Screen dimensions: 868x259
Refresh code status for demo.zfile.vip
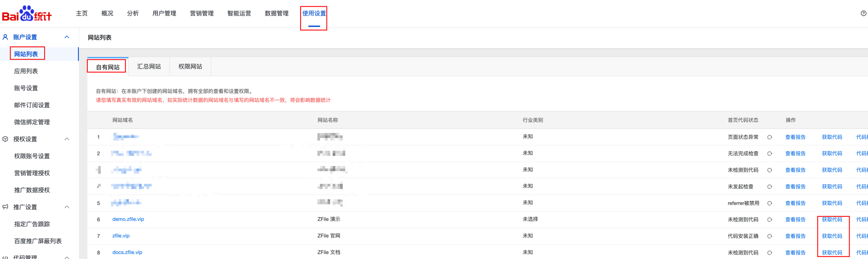point(770,220)
